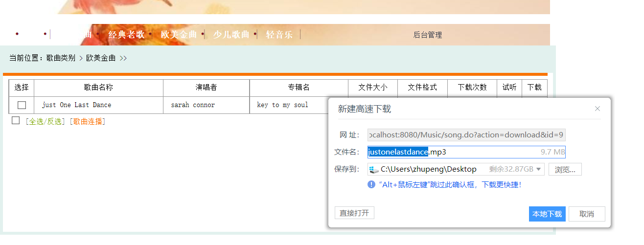
Task: Click the song name just One Last Dance
Action: (x=76, y=105)
